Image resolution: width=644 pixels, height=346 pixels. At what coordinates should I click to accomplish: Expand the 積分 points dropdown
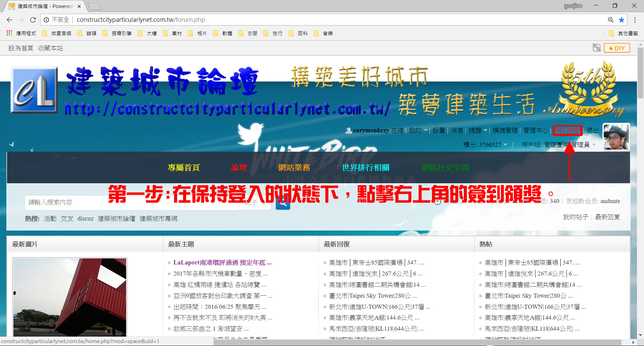(485, 145)
